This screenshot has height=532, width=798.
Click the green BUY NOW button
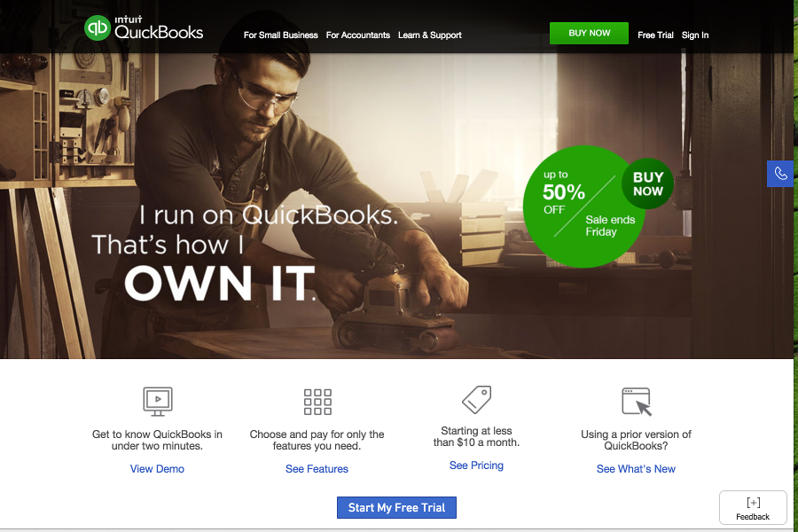589,33
